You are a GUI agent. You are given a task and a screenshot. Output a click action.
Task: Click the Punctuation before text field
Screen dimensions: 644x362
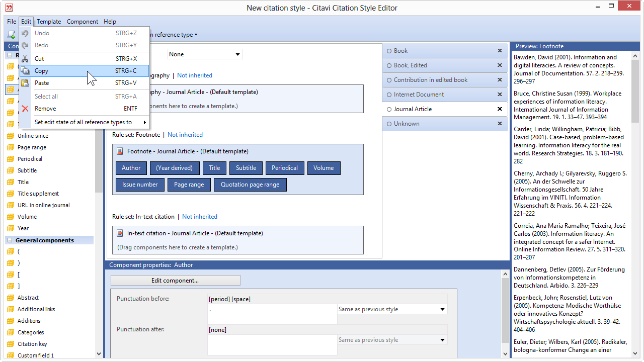pyautogui.click(x=272, y=314)
